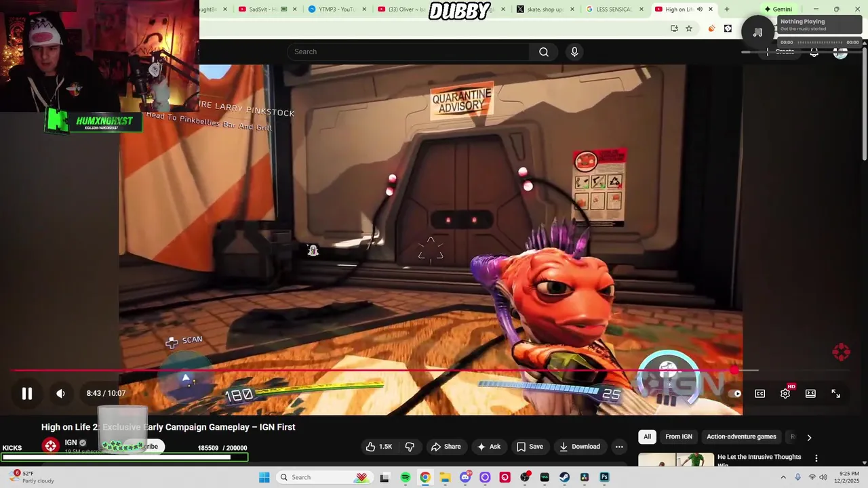
Task: Toggle the autoplay switch in the player
Action: click(x=735, y=394)
